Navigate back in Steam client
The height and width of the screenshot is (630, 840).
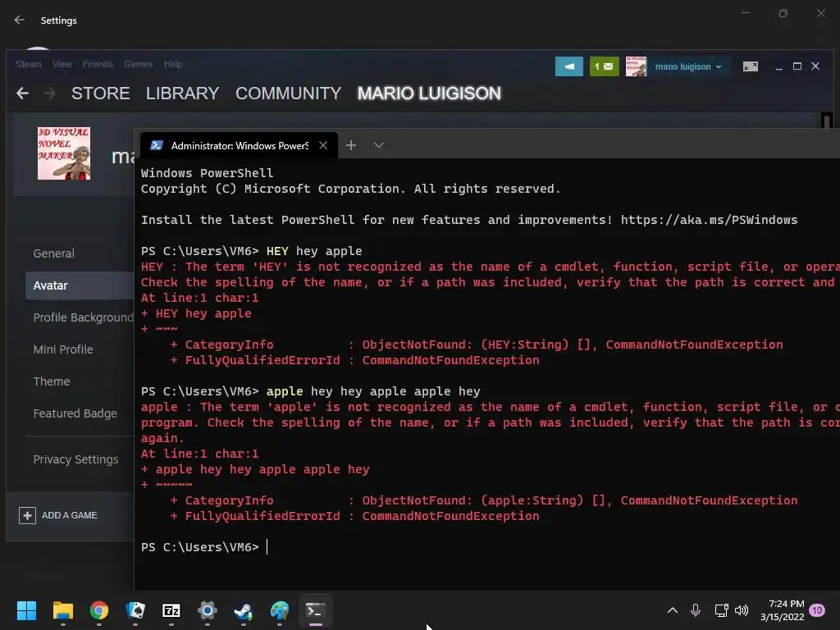pyautogui.click(x=22, y=94)
